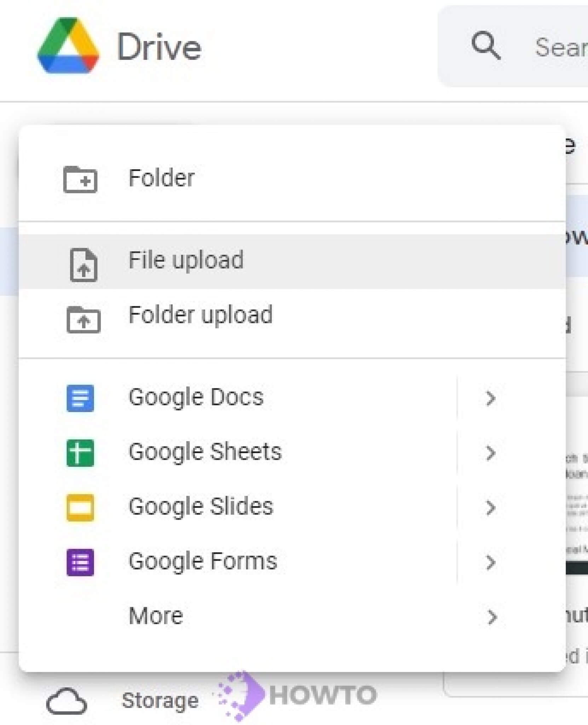
Task: Choose File upload menu entry
Action: pos(292,261)
